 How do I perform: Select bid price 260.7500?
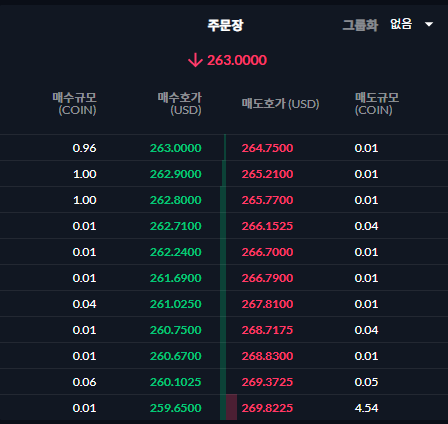[176, 330]
